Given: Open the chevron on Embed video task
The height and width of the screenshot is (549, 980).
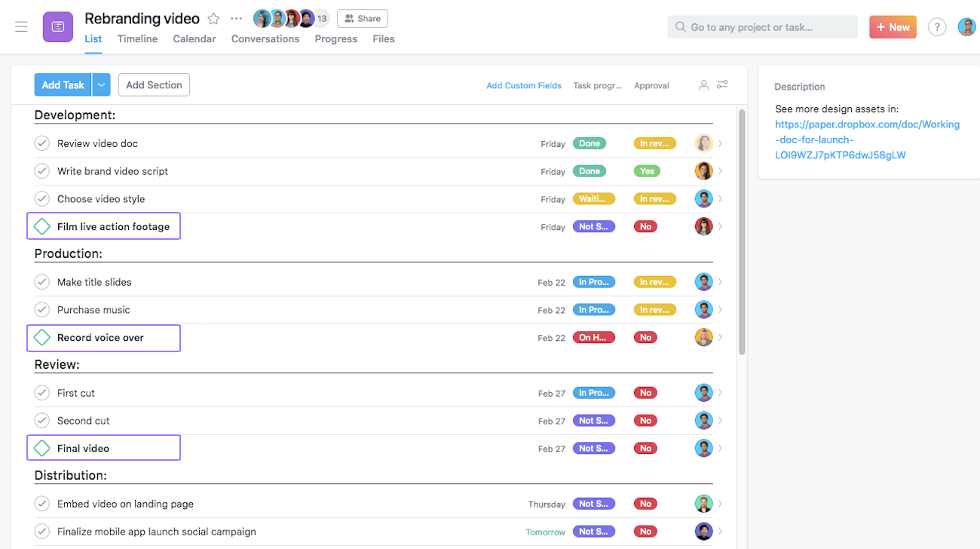Looking at the screenshot, I should pyautogui.click(x=720, y=503).
